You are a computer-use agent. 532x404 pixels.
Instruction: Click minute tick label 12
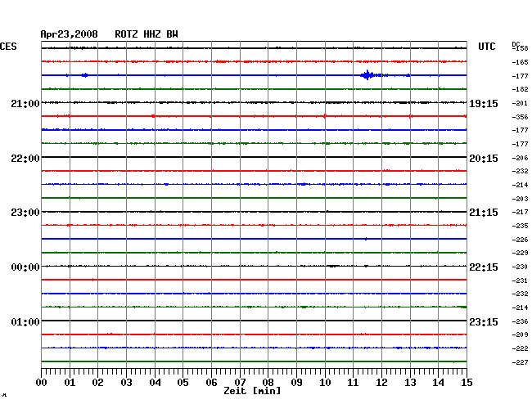pyautogui.click(x=381, y=383)
